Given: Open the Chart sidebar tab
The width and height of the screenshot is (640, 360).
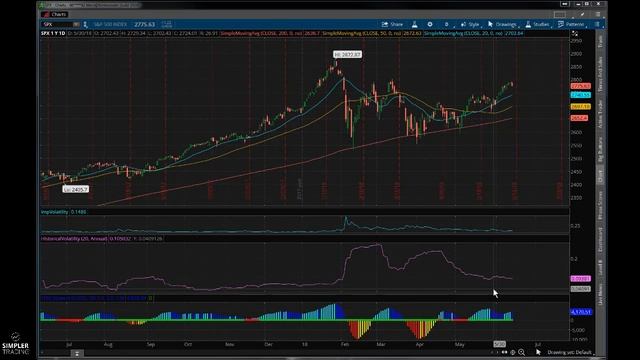Looking at the screenshot, I should (600, 176).
